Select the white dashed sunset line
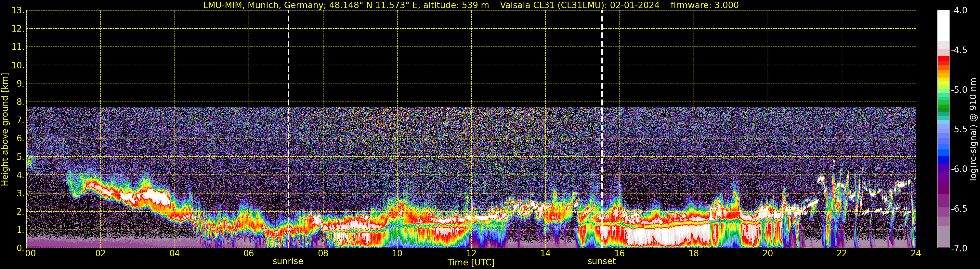 (x=602, y=114)
